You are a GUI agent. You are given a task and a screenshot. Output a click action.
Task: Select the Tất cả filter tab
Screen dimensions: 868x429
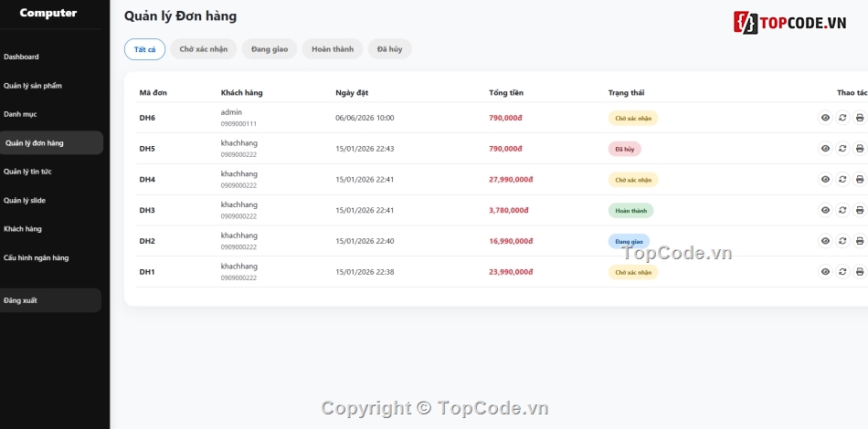click(x=144, y=49)
